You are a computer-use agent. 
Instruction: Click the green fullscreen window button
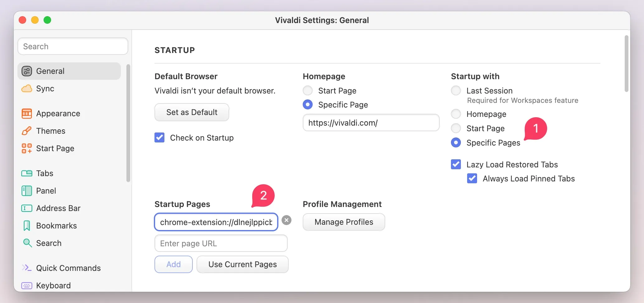47,20
